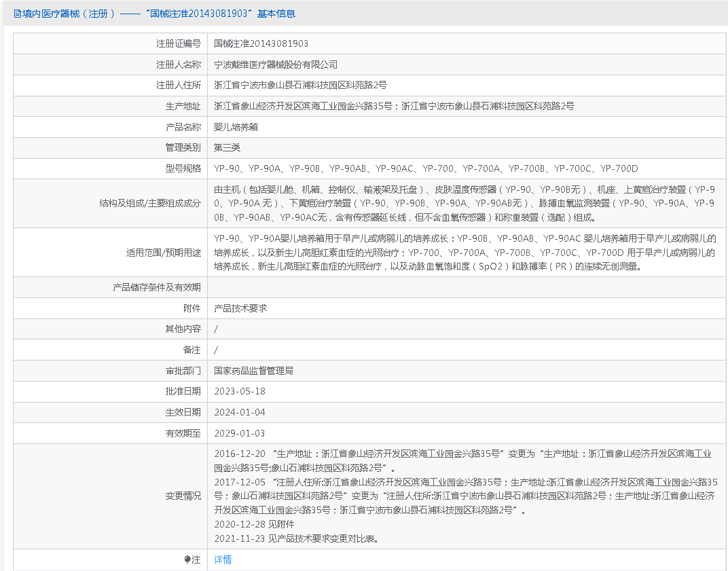Click the 型号规格 row label

pyautogui.click(x=183, y=168)
